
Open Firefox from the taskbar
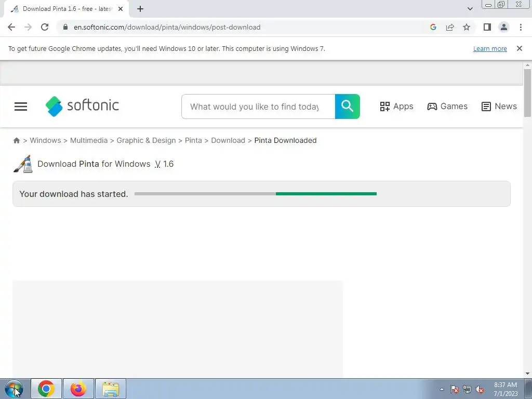coord(78,389)
